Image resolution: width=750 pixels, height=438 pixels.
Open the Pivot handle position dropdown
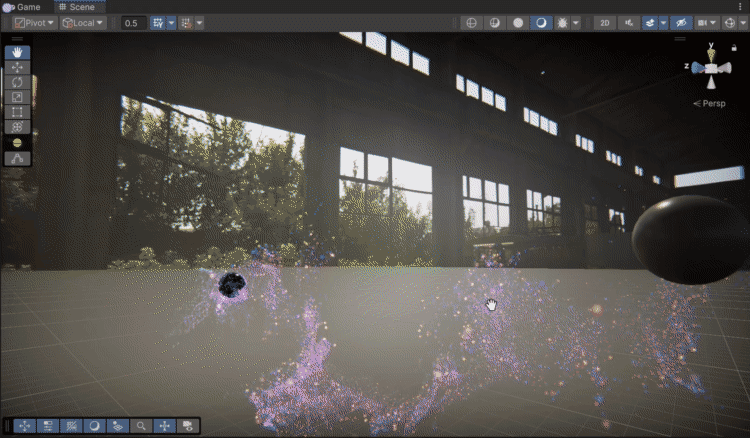[x=34, y=22]
